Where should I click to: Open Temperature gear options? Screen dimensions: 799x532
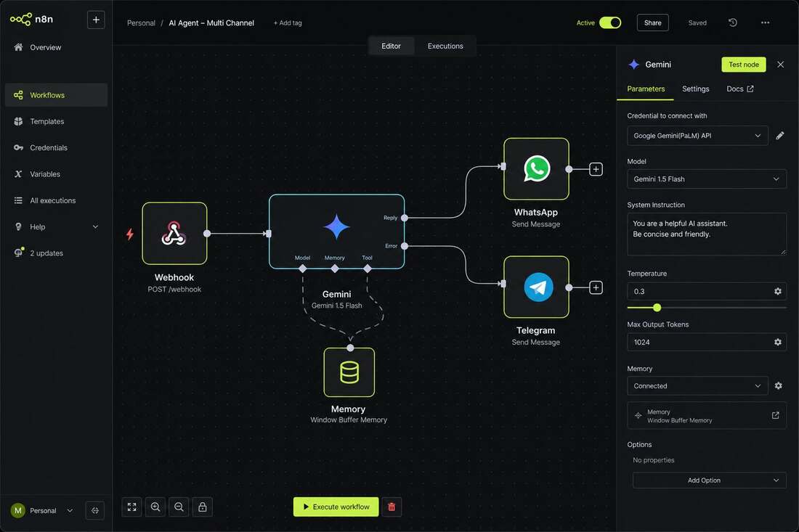click(x=778, y=291)
